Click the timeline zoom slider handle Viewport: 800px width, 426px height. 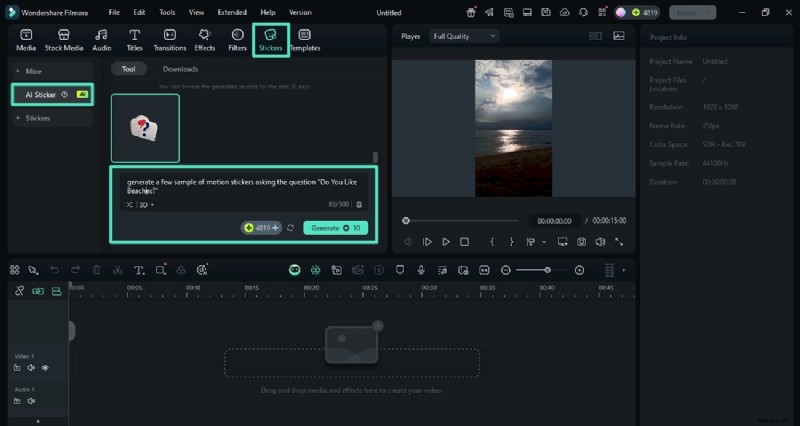547,270
